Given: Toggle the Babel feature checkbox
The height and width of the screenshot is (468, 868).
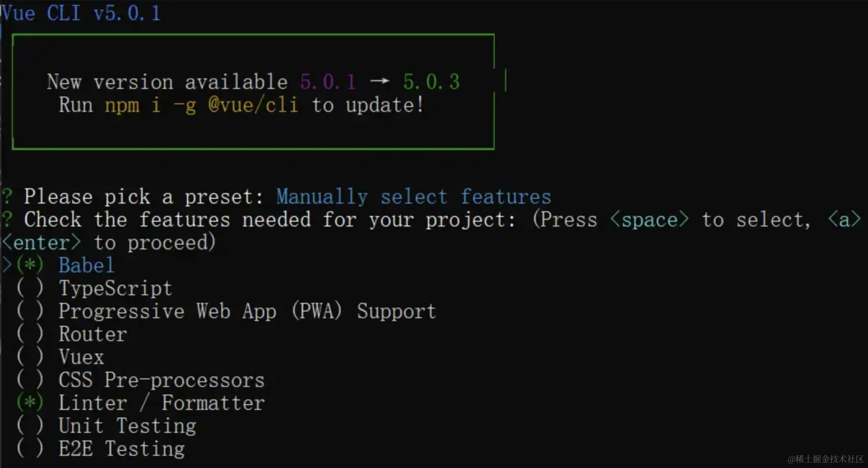Looking at the screenshot, I should (x=30, y=265).
